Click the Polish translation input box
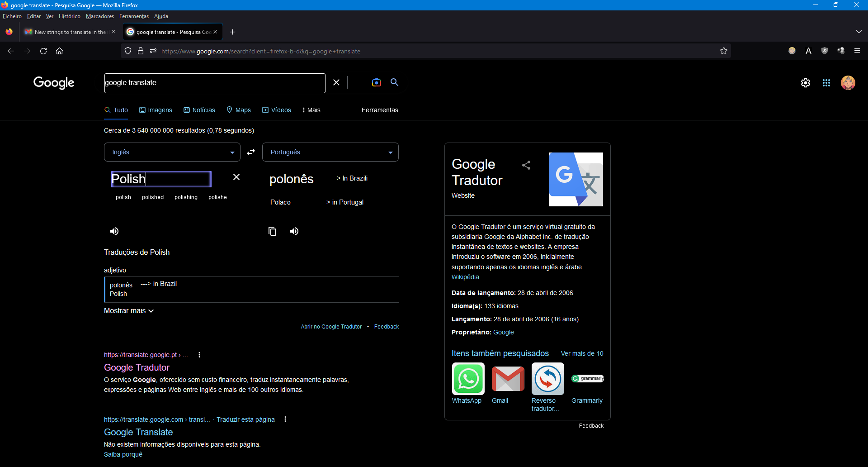The image size is (868, 467). [161, 179]
